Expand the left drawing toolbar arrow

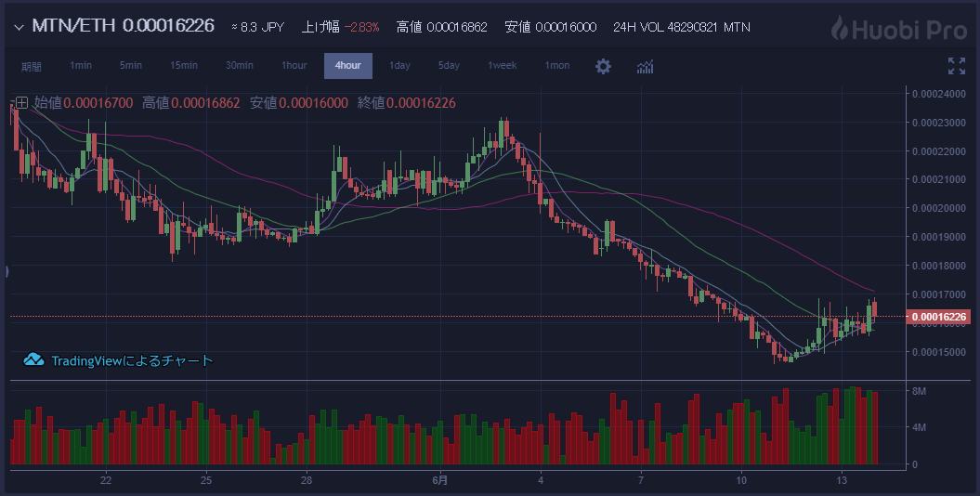point(7,271)
